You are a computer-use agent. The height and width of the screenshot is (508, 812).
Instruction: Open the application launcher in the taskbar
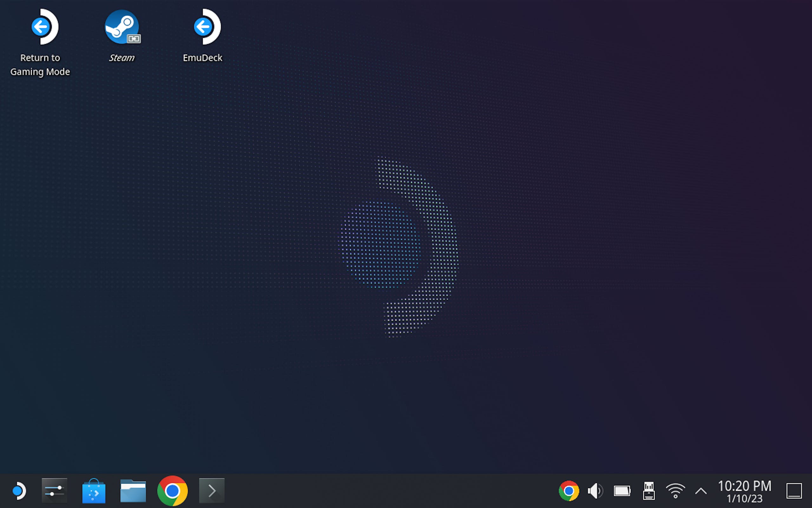tap(18, 491)
